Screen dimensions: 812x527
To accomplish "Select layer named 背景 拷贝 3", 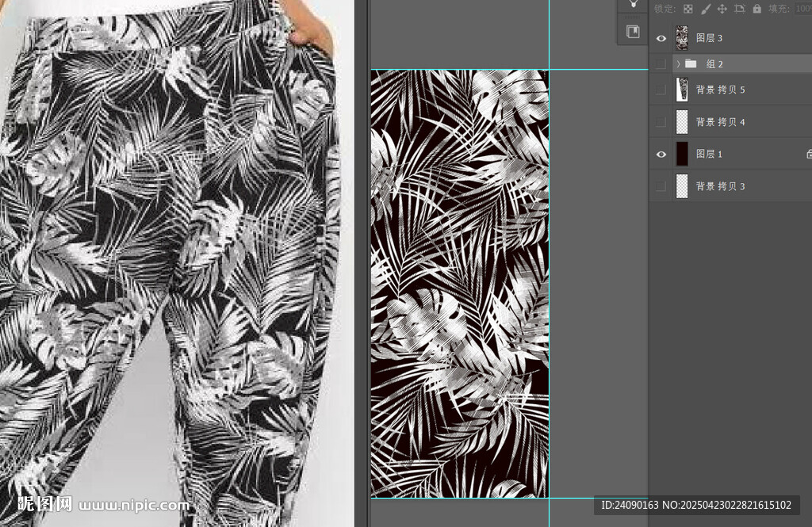I will coord(720,186).
